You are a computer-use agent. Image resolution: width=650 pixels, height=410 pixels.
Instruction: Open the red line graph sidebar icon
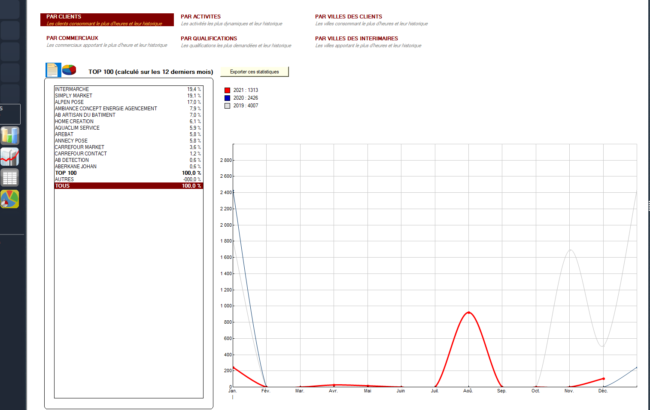coord(11,156)
